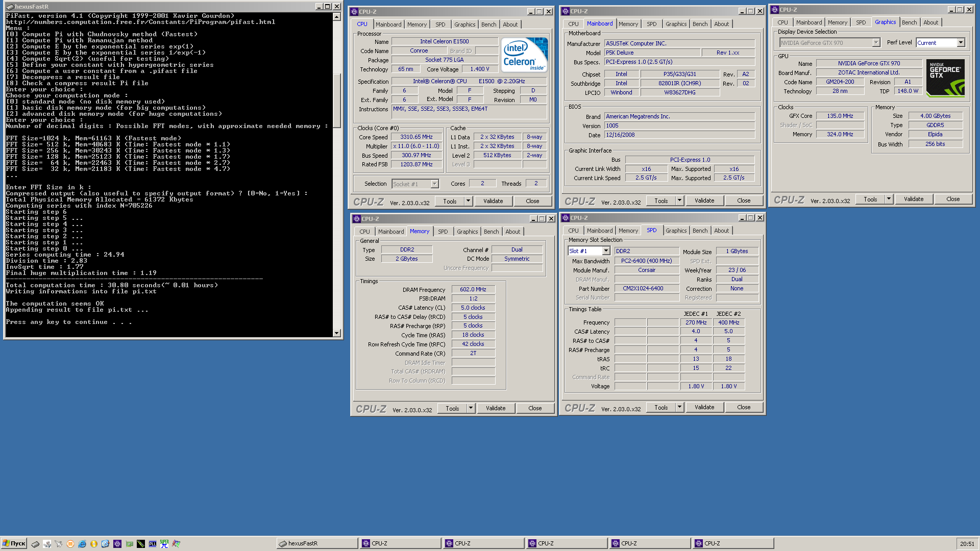
Task: Switch to Mainboard tab in the CPU window
Action: click(388, 24)
